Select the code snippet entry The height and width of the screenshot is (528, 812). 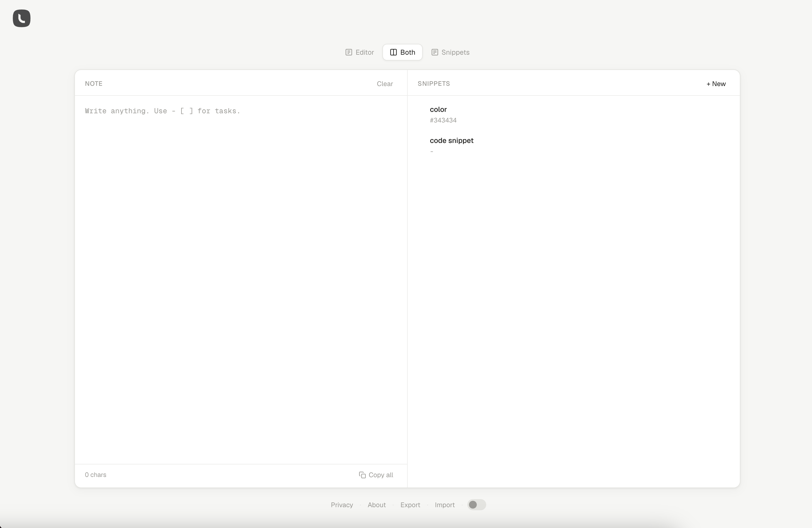point(452,140)
